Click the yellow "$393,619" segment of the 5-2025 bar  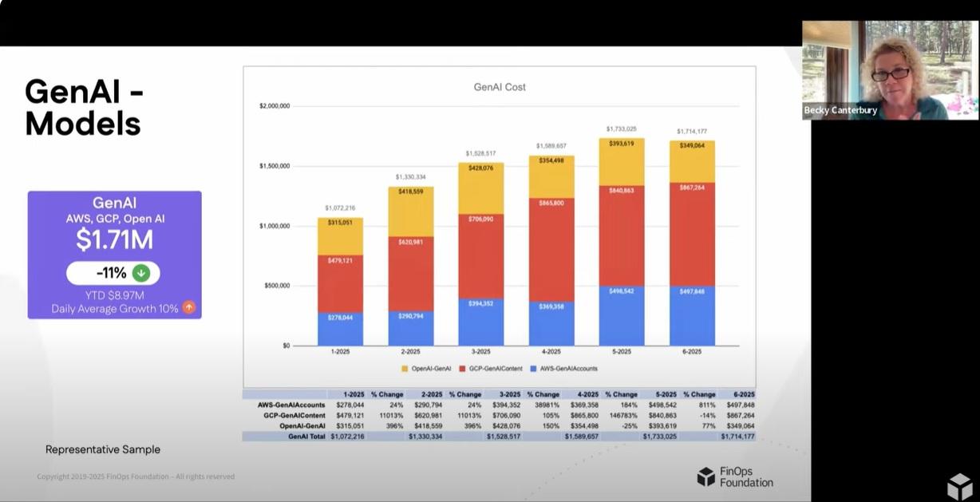tap(622, 161)
